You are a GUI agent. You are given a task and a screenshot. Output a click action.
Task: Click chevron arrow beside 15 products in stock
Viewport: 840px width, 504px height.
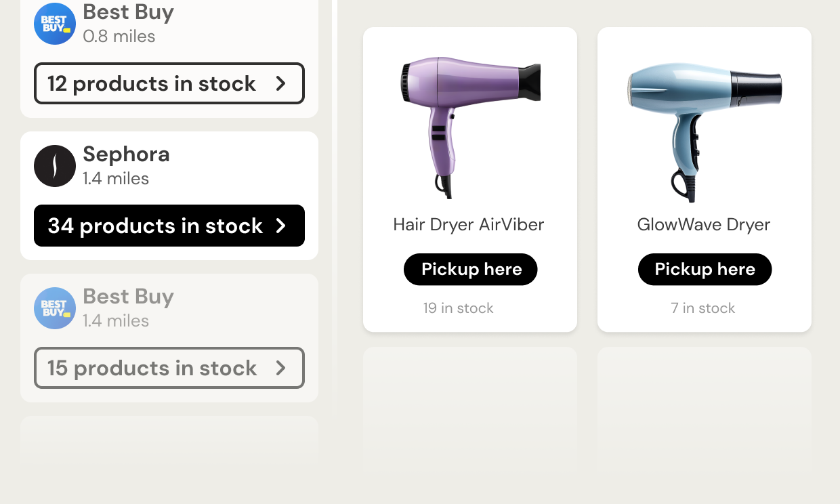click(x=281, y=368)
